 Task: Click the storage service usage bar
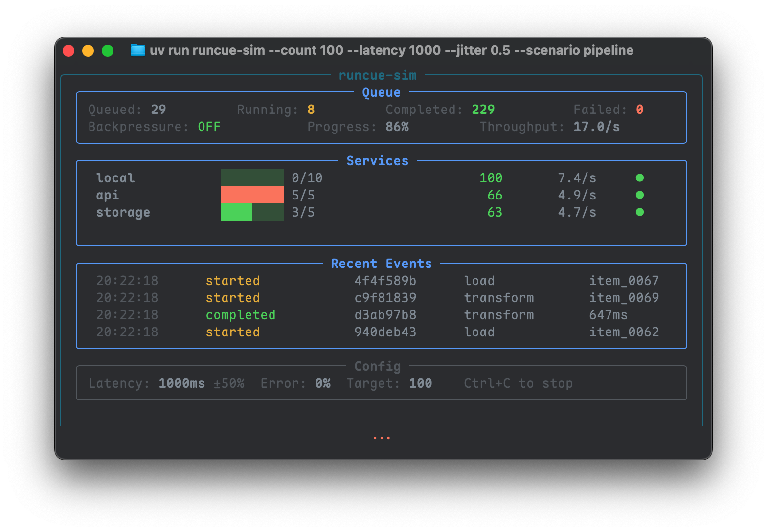(252, 212)
